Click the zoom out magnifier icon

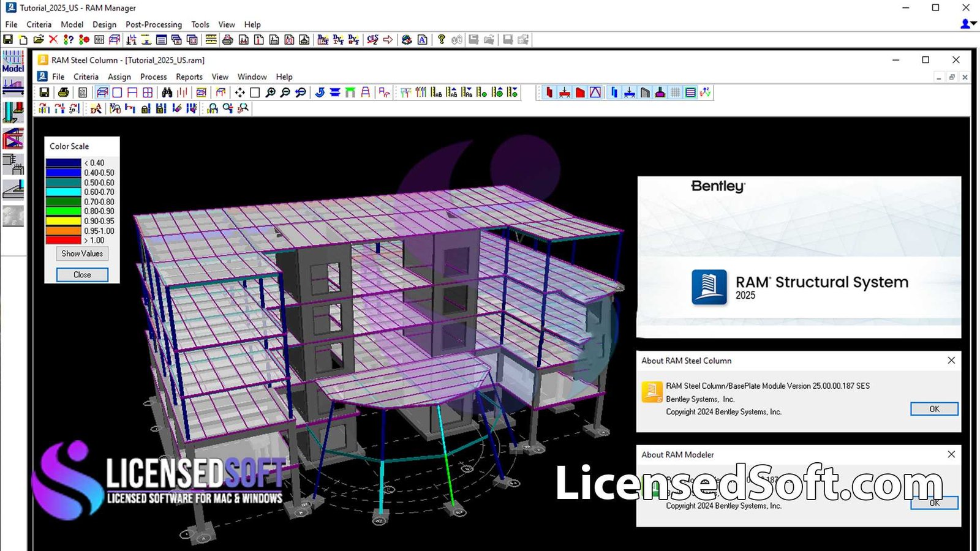pyautogui.click(x=285, y=92)
